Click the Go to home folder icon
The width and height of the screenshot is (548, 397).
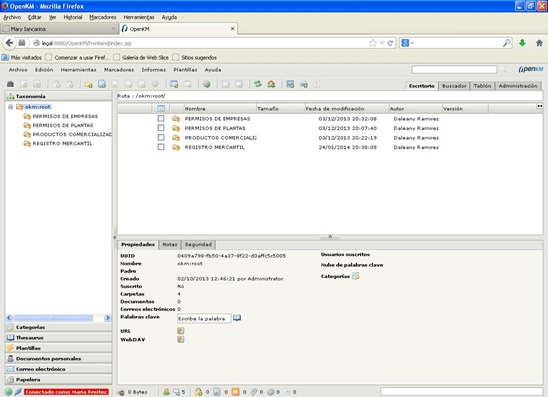(271, 84)
